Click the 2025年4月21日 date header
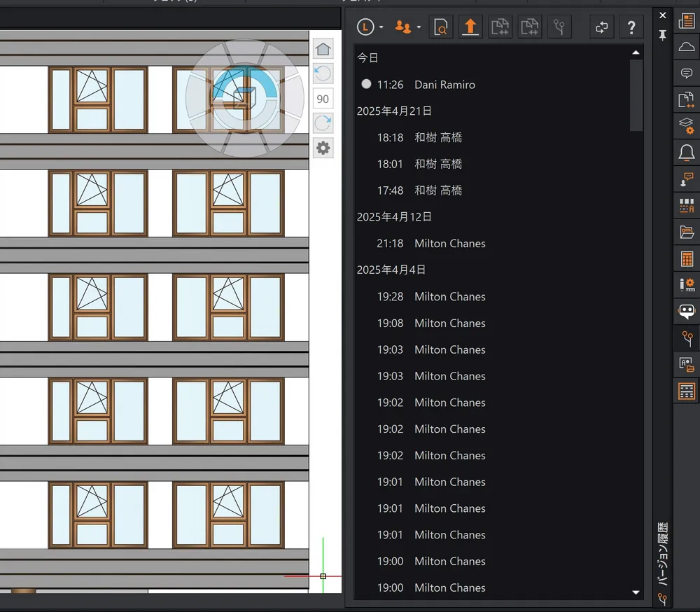The image size is (700, 612). click(x=393, y=111)
